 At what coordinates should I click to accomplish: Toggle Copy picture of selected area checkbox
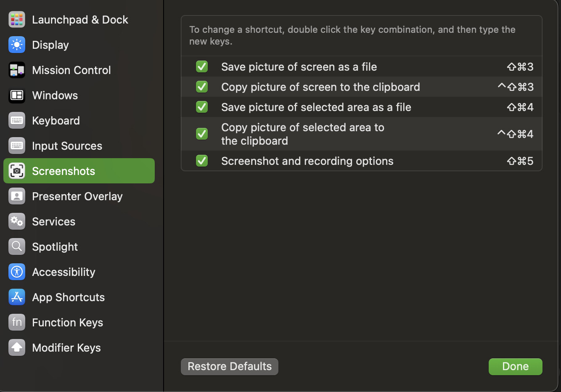(202, 134)
